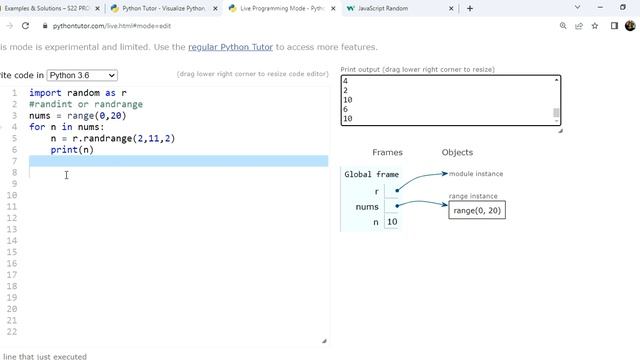Image resolution: width=640 pixels, height=360 pixels.
Task: Click the comment '#randint or randrange'
Action: click(x=86, y=104)
